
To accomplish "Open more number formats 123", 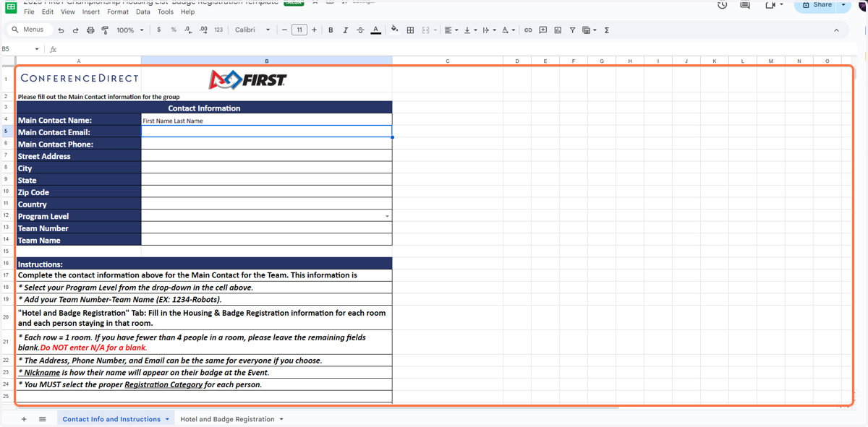I will [x=218, y=30].
